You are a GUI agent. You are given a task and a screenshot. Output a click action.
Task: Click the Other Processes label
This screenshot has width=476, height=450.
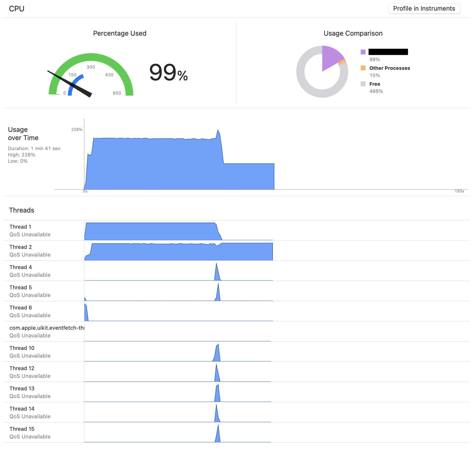tap(389, 68)
